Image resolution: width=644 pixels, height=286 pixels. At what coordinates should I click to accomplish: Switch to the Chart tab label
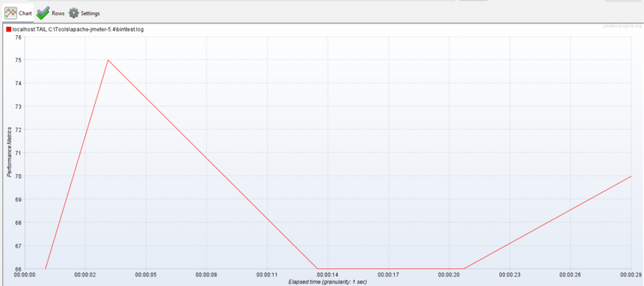pos(25,14)
